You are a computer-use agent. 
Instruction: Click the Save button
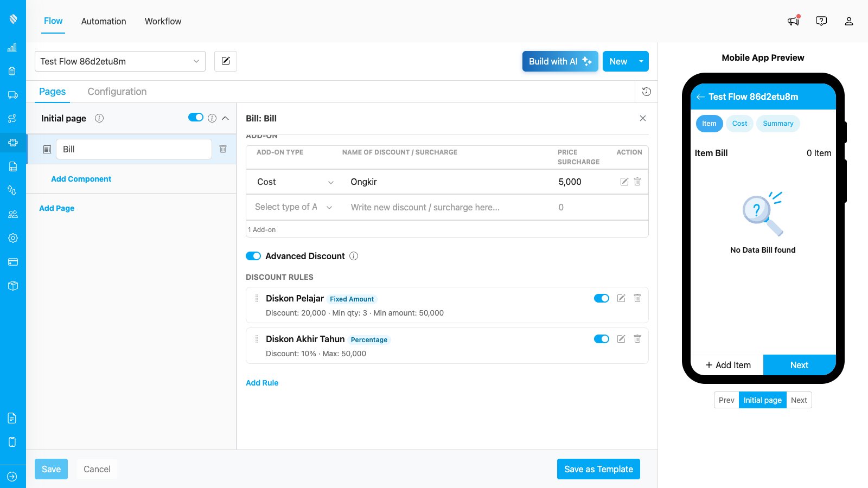(51, 469)
